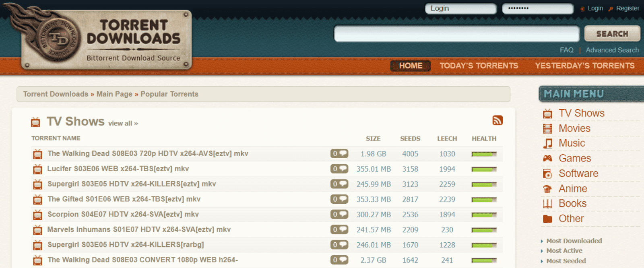The width and height of the screenshot is (644, 268).
Task: Open comments bubble for Walking Dead 720p
Action: [x=339, y=153]
